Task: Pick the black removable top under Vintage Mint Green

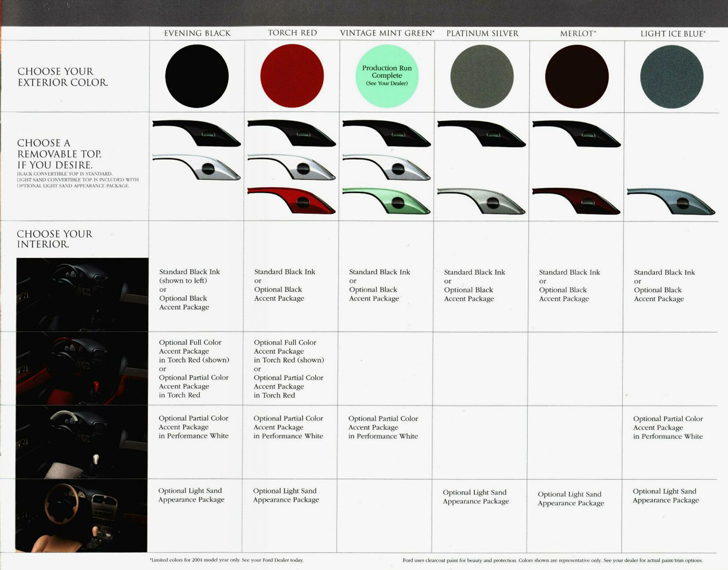Action: 386,133
